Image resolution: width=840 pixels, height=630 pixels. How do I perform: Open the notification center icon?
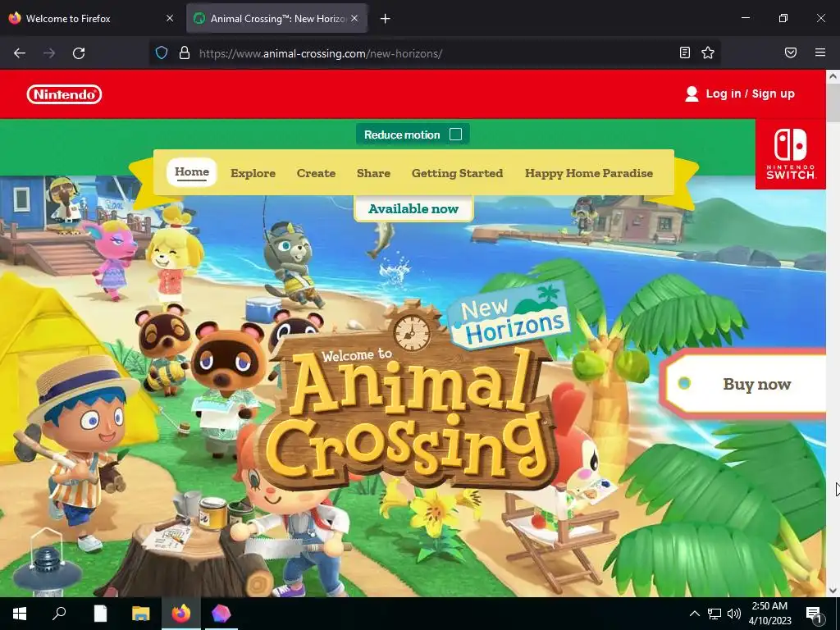[x=815, y=614]
